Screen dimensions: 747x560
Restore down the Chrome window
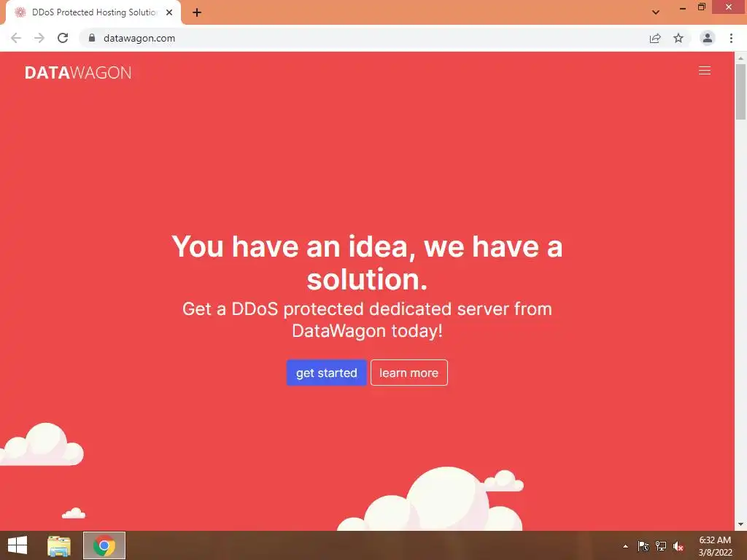[x=702, y=7]
